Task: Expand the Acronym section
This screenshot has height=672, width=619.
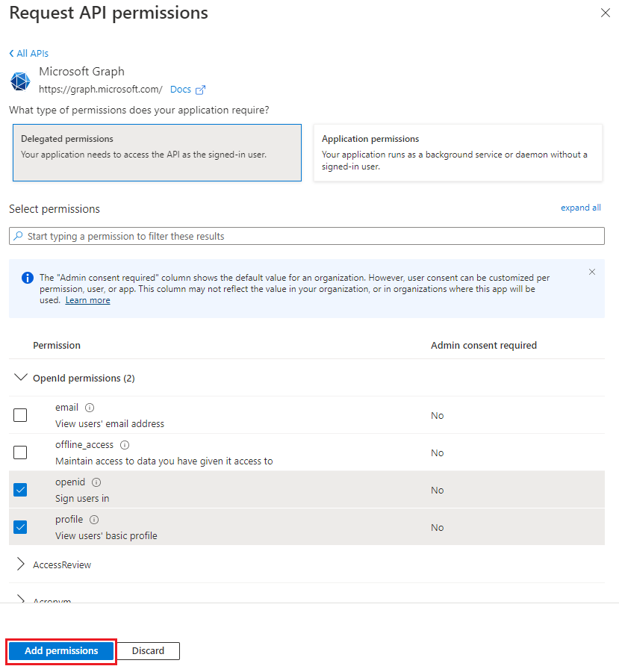Action: [20, 600]
